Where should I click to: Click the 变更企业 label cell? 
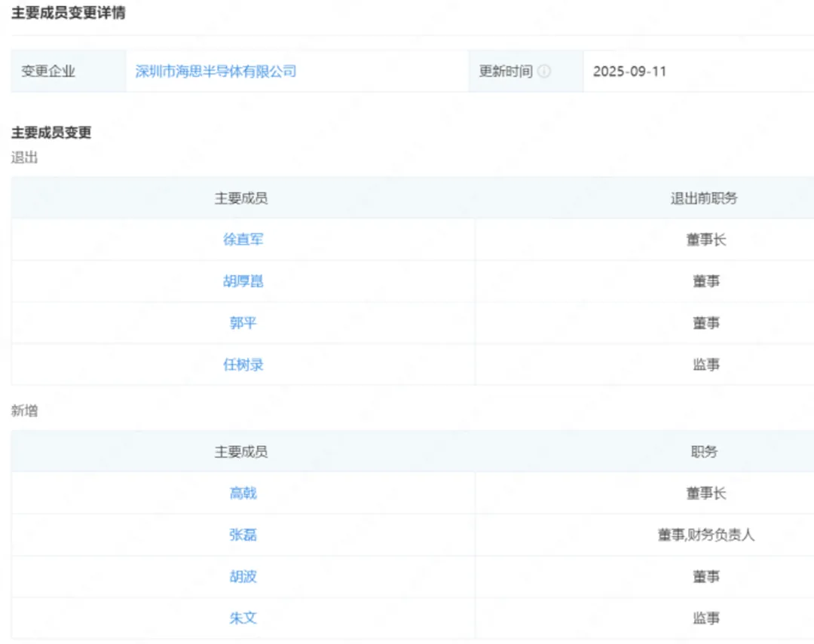(x=48, y=72)
